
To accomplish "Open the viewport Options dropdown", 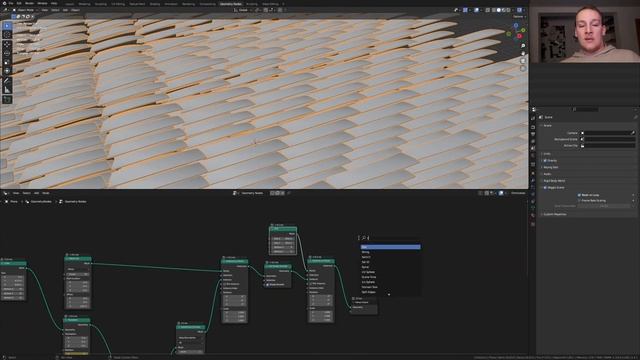I will 519,17.
